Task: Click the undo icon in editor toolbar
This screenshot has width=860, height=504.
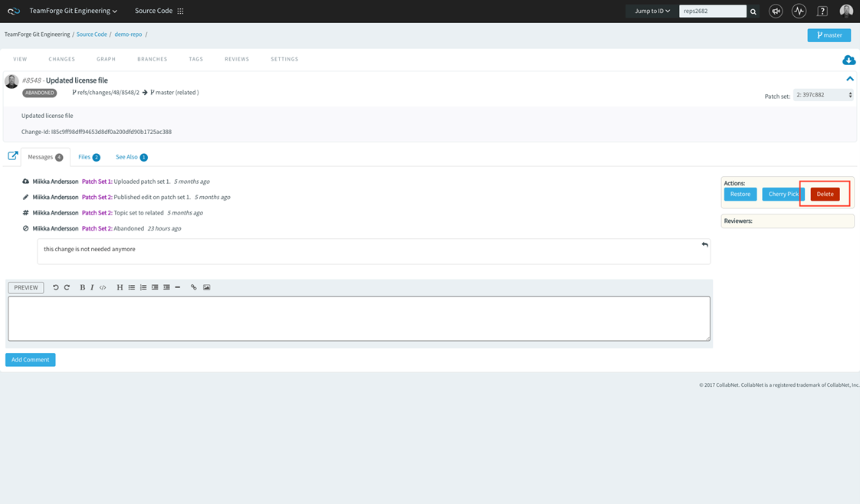Action: pos(55,287)
